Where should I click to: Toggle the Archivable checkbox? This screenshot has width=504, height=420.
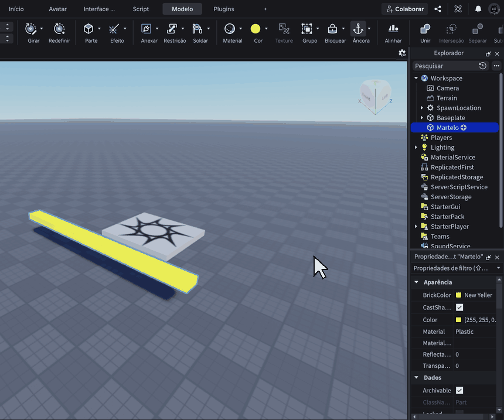459,391
